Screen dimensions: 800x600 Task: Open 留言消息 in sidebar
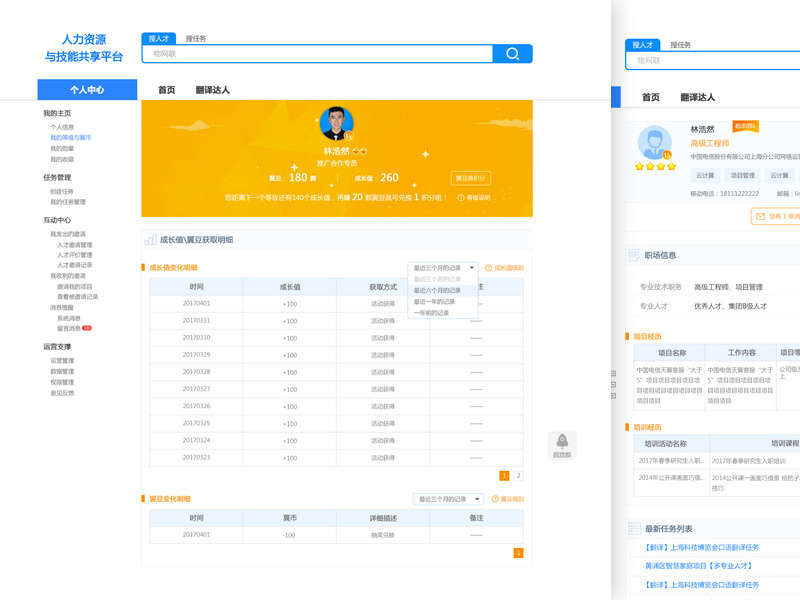pos(68,329)
